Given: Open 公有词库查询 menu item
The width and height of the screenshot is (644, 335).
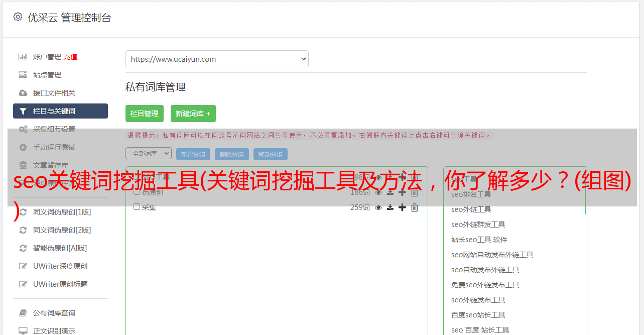Looking at the screenshot, I should click(54, 313).
